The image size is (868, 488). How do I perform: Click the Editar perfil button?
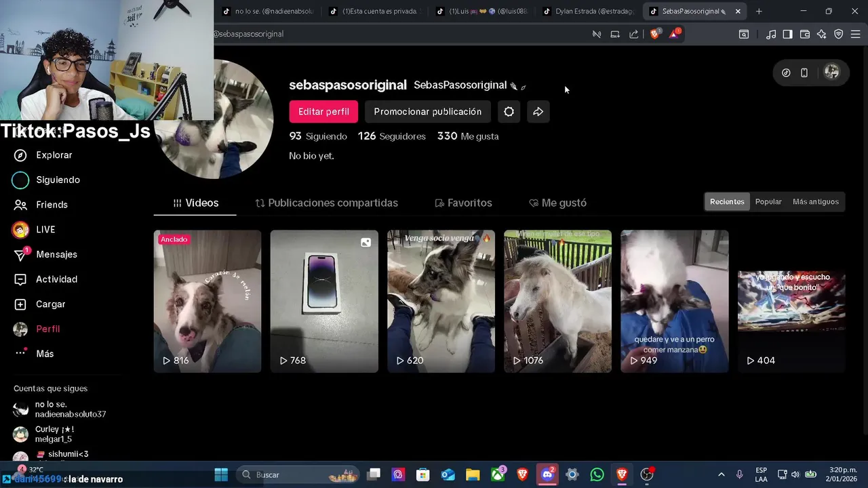click(323, 112)
